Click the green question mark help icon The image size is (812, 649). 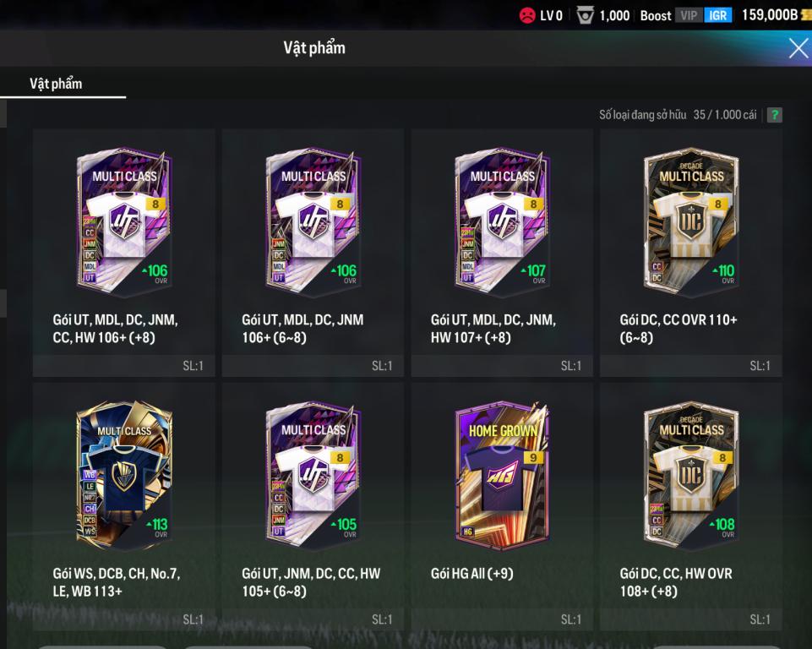774,114
